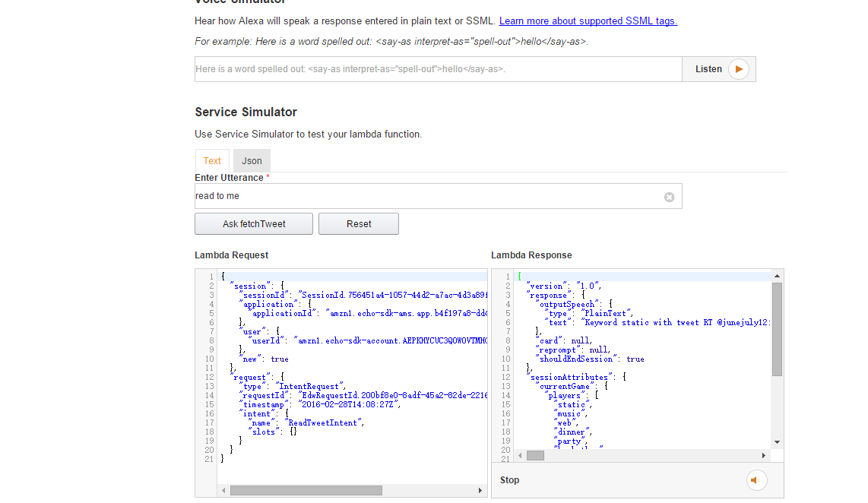Click the "music" player entry
This screenshot has height=503, width=868.
pos(570,414)
